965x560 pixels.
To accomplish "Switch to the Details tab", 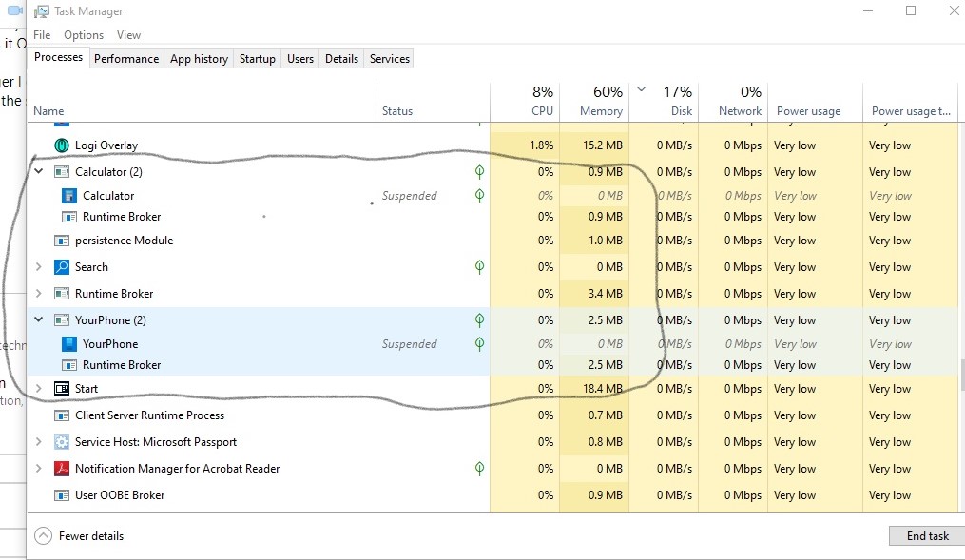I will (x=341, y=58).
